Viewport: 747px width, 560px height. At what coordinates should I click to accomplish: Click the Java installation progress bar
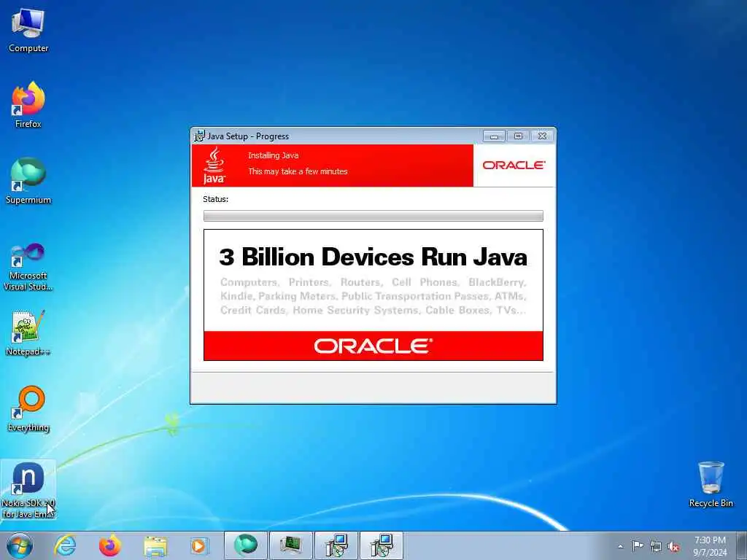pos(373,216)
